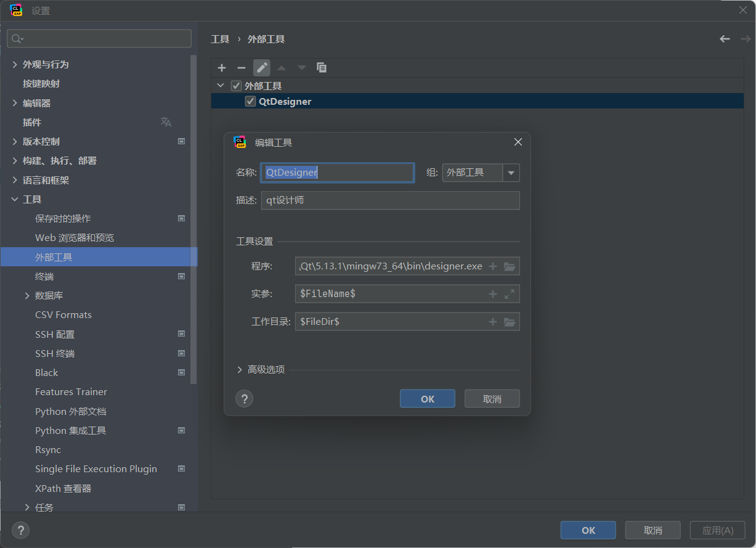Open help in the Edit Tool dialog

(x=245, y=399)
